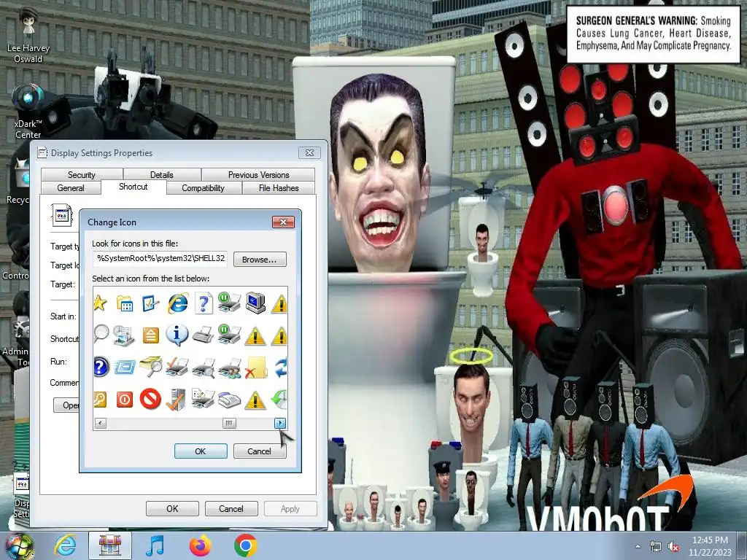
Task: Click the Browse... button
Action: [x=260, y=259]
